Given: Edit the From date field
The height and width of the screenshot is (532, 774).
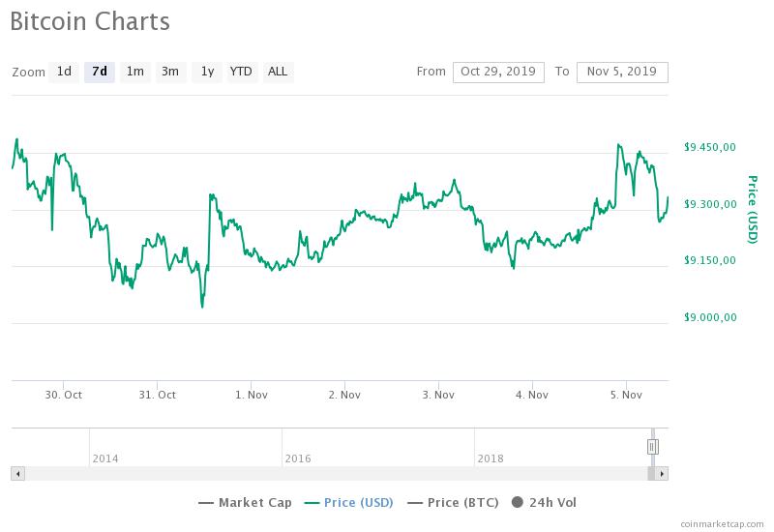Looking at the screenshot, I should (x=498, y=72).
